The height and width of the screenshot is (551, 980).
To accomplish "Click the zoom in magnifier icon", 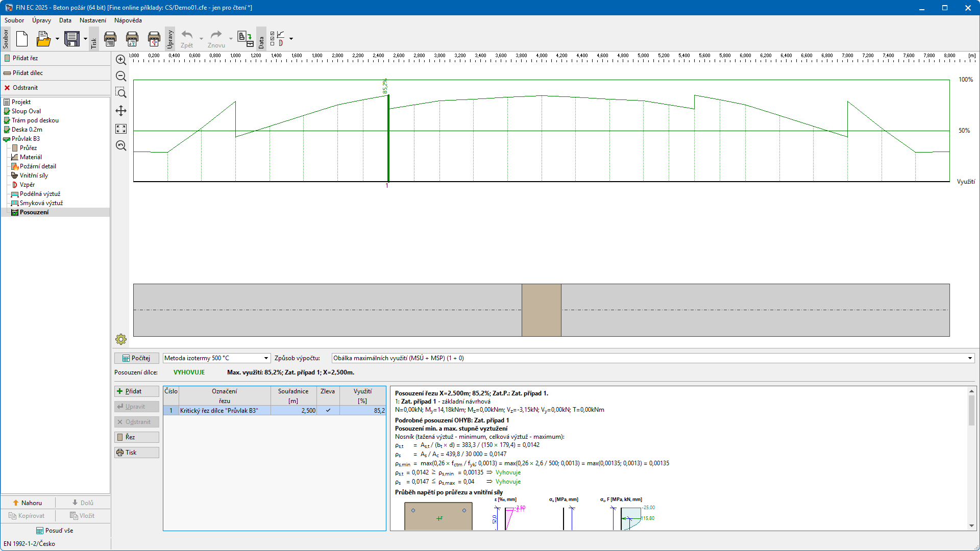I will click(x=121, y=60).
